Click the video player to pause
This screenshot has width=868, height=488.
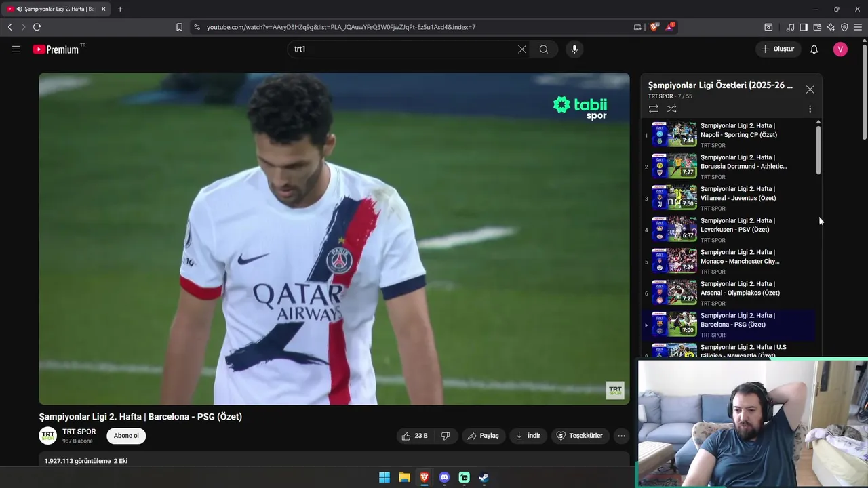coord(334,239)
